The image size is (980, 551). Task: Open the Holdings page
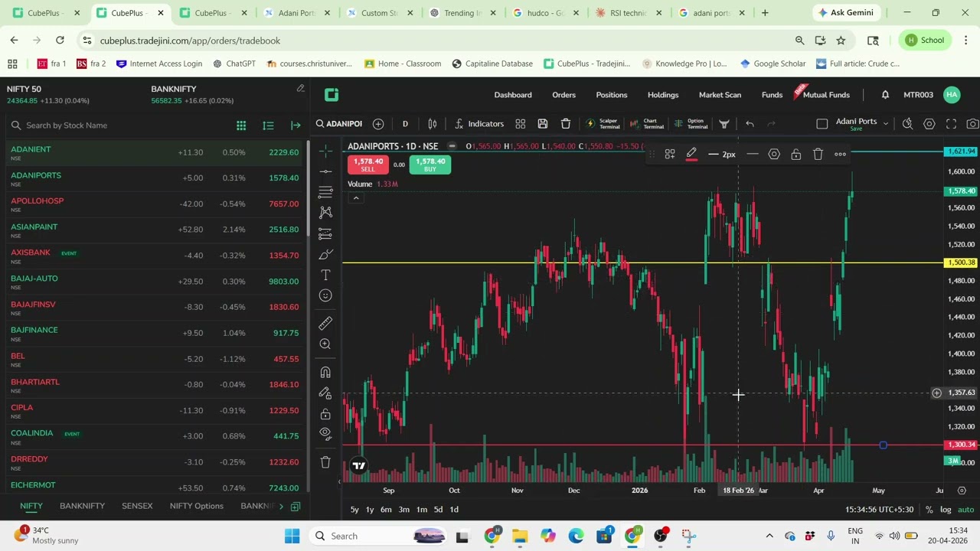pos(663,95)
